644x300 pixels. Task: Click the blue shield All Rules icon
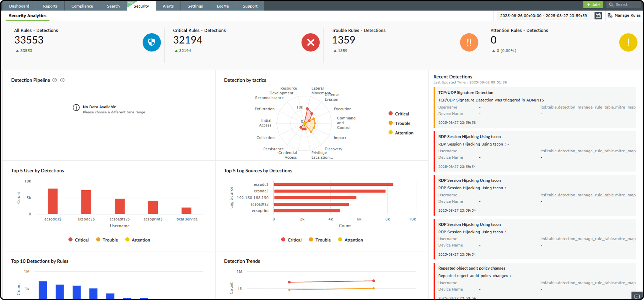[152, 42]
